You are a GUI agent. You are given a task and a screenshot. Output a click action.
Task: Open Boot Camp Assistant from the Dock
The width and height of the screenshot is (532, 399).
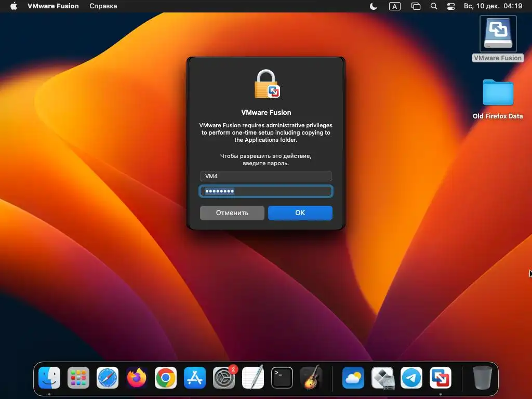382,378
